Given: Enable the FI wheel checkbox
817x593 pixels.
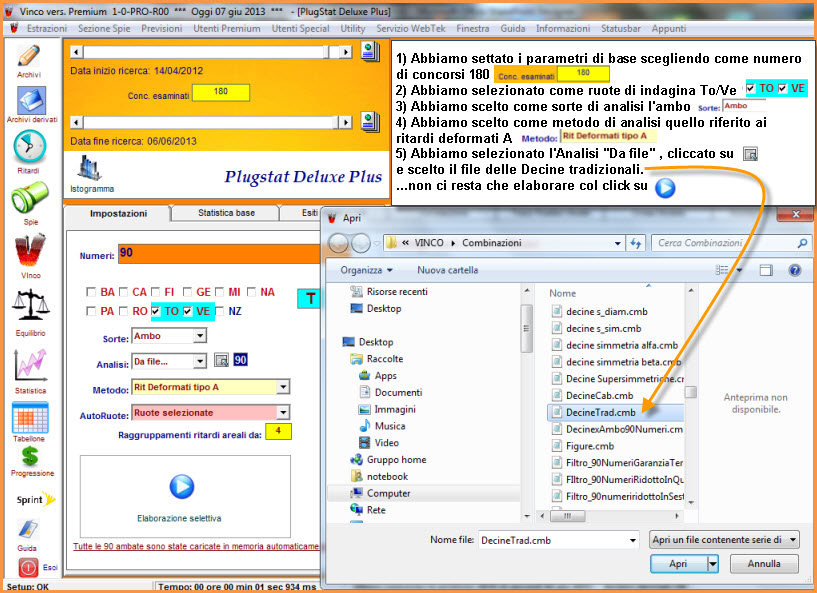Looking at the screenshot, I should (155, 292).
